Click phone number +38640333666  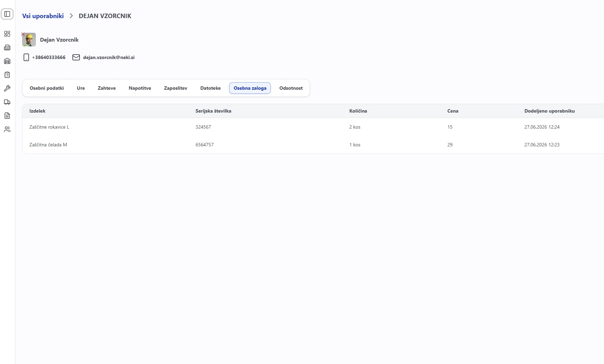(49, 57)
